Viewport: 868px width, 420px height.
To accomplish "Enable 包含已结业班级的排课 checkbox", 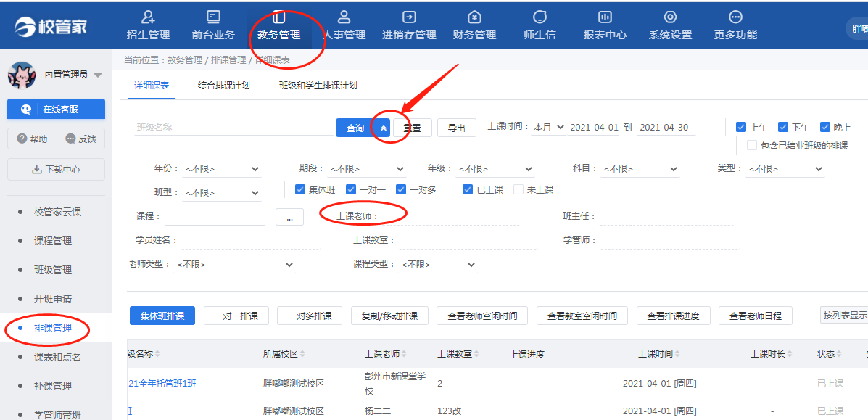I will pyautogui.click(x=752, y=145).
